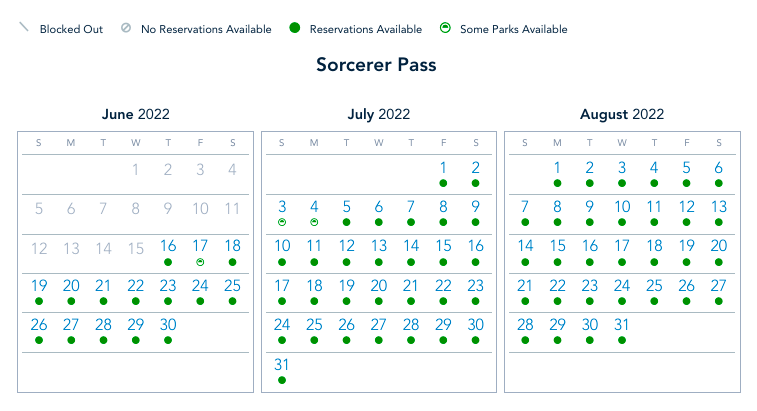
Task: Choose July 1 in the July calendar
Action: (x=443, y=168)
